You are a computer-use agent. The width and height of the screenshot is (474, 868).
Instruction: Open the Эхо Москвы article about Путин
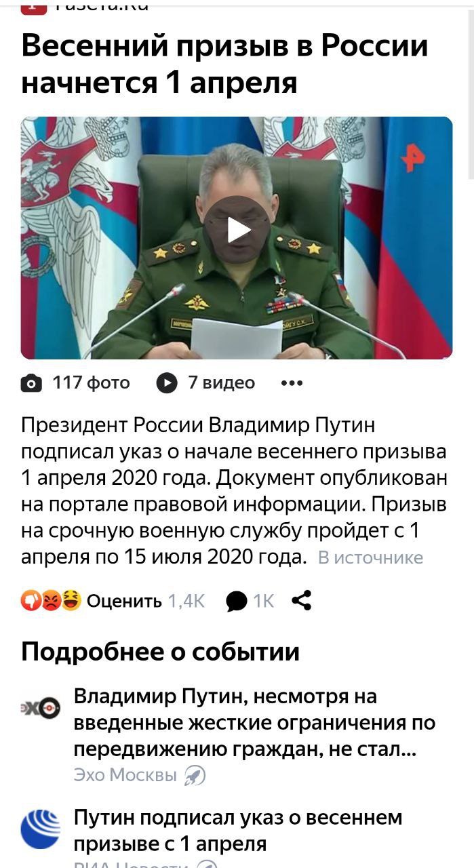[254, 724]
